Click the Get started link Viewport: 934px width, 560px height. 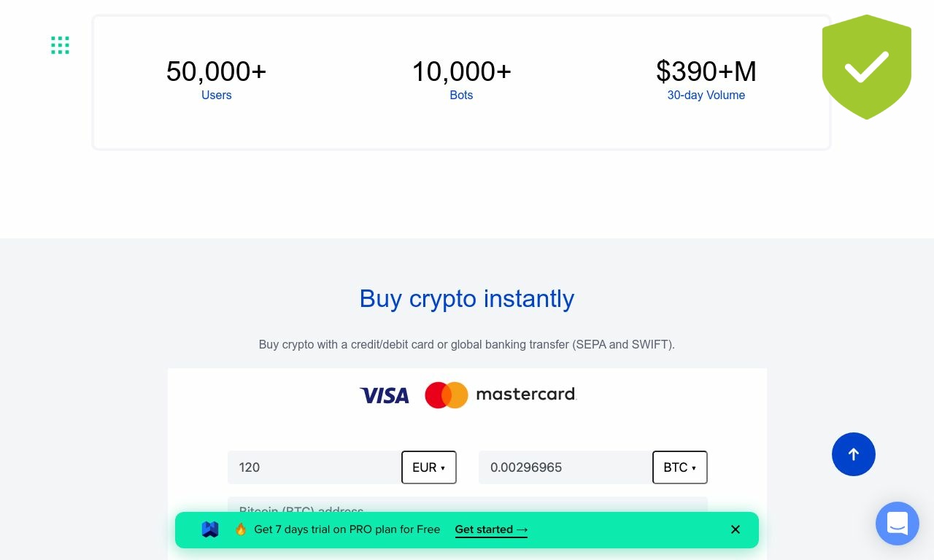click(x=490, y=529)
